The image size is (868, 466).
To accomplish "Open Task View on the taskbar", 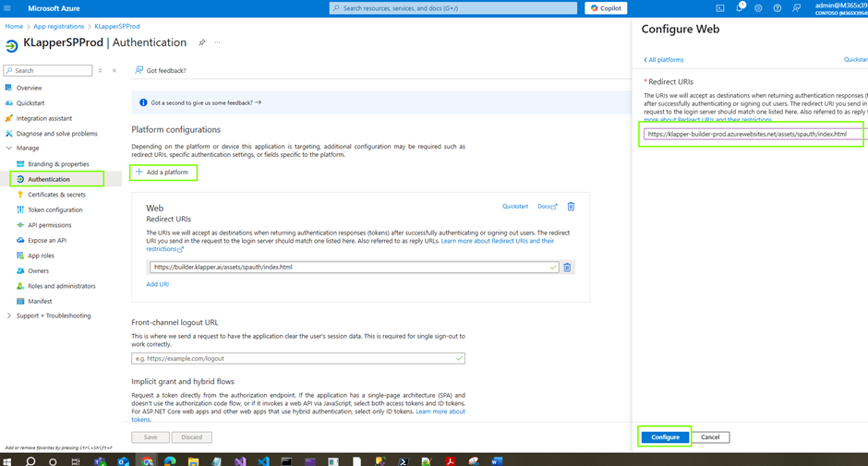I will coord(76,461).
